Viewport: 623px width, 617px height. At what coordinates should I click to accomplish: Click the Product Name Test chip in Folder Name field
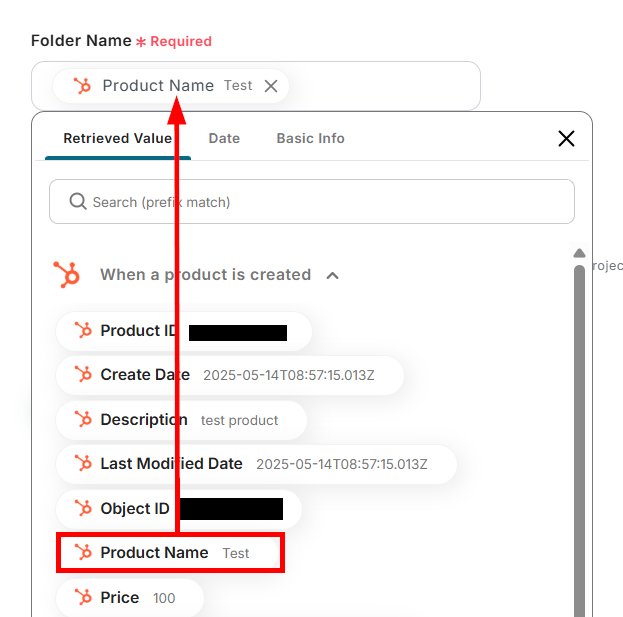coord(171,86)
